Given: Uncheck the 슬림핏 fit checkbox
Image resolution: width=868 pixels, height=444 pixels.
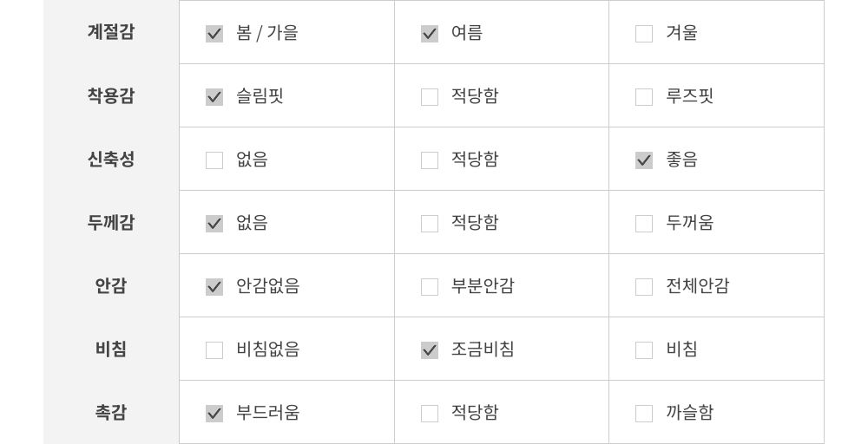Looking at the screenshot, I should tap(214, 97).
